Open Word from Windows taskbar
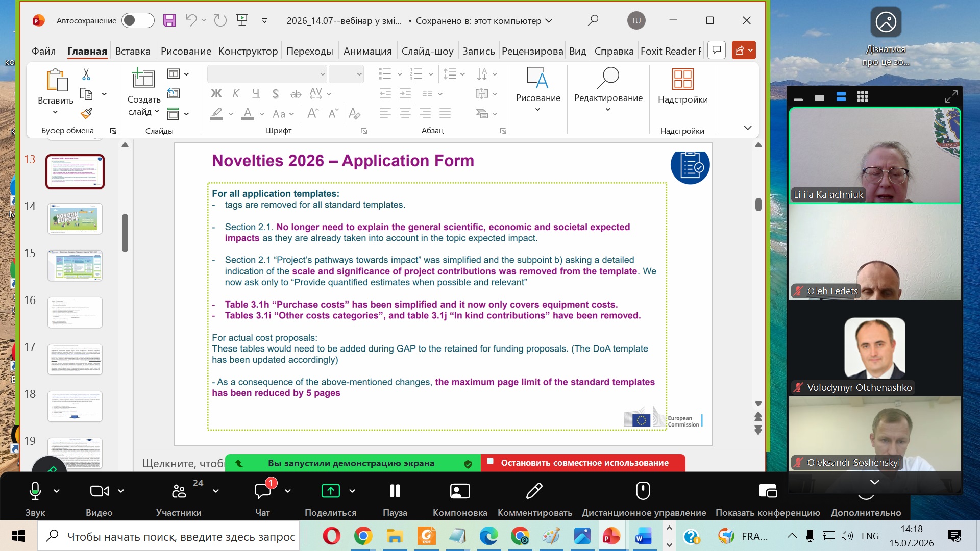Viewport: 980px width, 551px height. (643, 536)
